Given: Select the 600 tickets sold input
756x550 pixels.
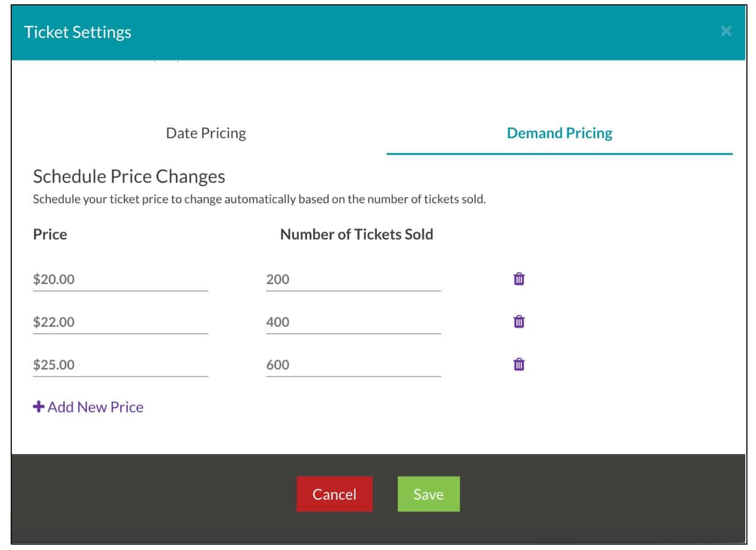Looking at the screenshot, I should click(x=353, y=364).
